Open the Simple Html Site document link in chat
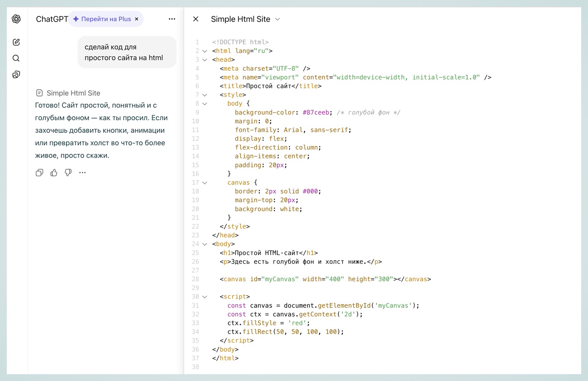The width and height of the screenshot is (588, 381). click(x=69, y=93)
